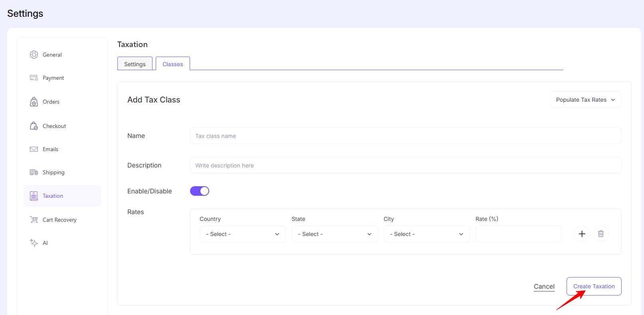This screenshot has width=644, height=315.
Task: Open Shipping truck icon in sidebar
Action: point(34,172)
